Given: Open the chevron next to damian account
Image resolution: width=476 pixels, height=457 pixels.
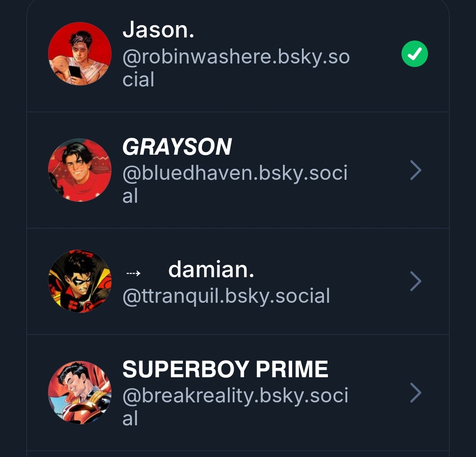Looking at the screenshot, I should pyautogui.click(x=416, y=281).
